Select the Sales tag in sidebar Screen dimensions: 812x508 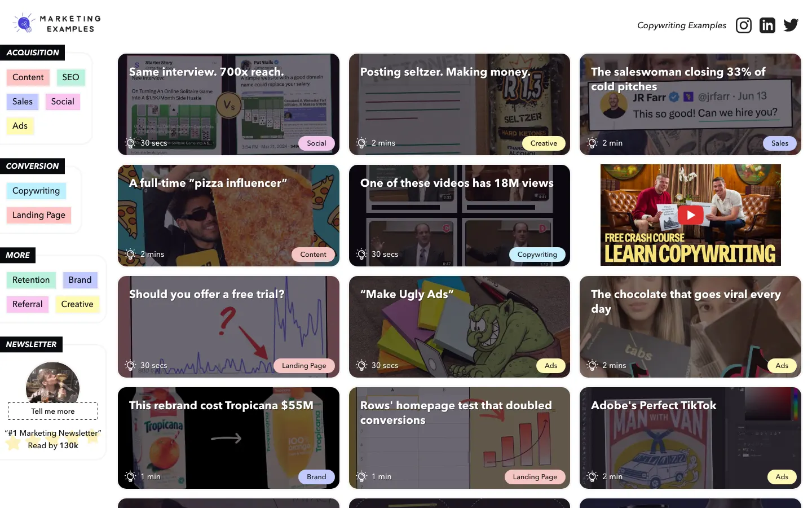tap(23, 102)
